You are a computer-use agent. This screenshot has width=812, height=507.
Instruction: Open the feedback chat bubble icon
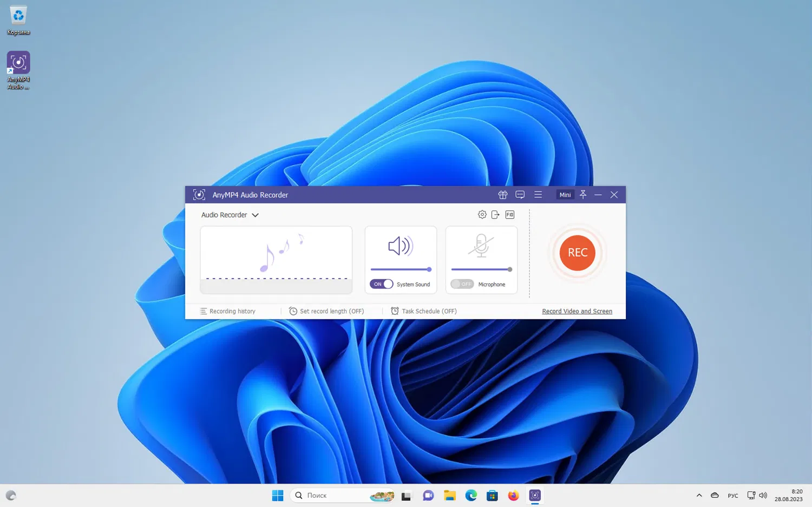pyautogui.click(x=520, y=195)
